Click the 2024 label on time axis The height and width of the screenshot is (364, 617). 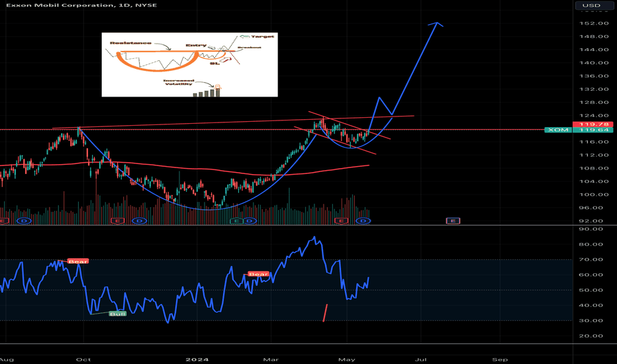coord(197,359)
